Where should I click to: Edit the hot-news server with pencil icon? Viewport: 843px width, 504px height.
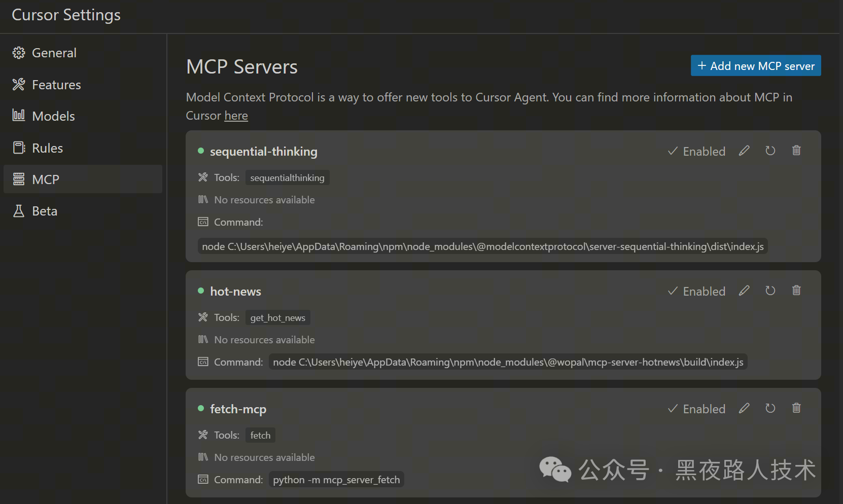[744, 291]
